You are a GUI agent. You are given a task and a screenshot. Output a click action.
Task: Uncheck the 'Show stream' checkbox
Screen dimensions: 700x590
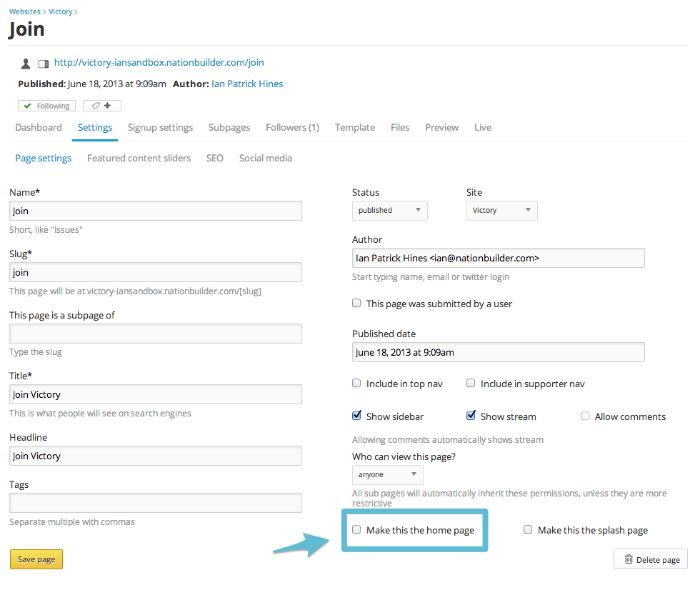[471, 416]
